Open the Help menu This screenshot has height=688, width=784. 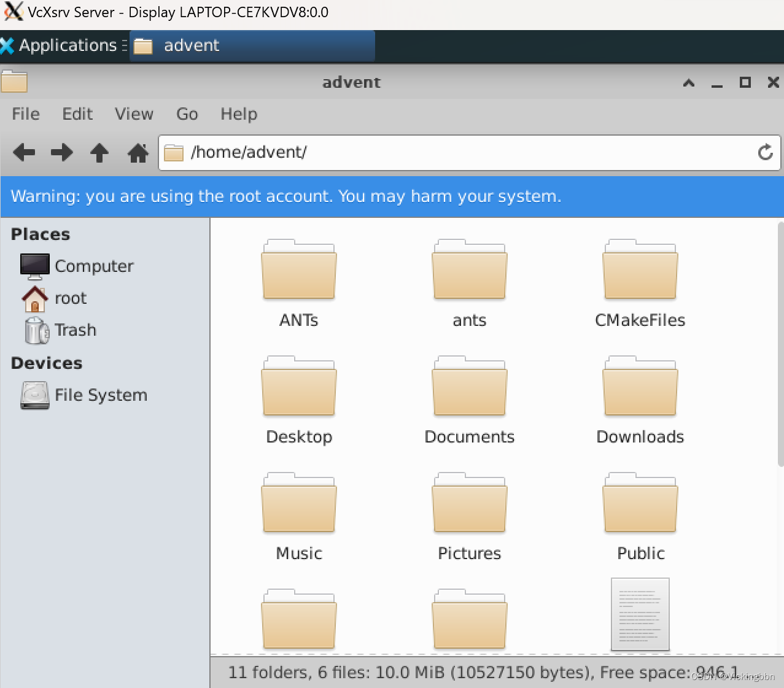coord(238,114)
